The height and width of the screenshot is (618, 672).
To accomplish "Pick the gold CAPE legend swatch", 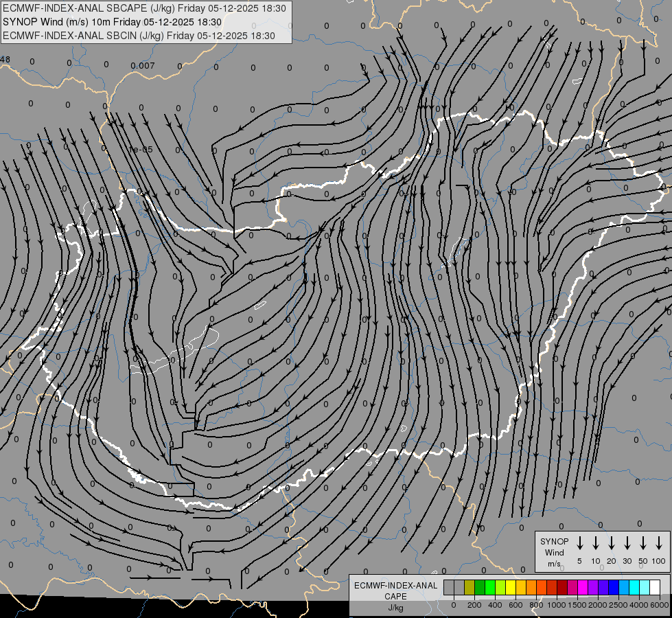I will (x=521, y=587).
